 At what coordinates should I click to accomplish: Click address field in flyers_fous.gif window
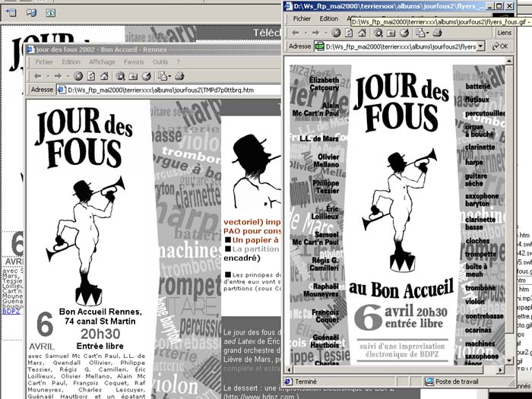coord(401,46)
